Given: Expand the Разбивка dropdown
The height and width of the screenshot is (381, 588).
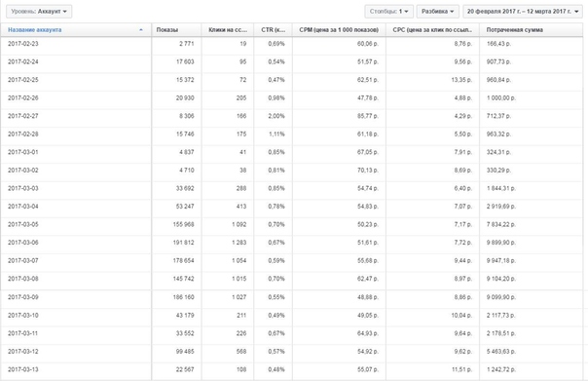Looking at the screenshot, I should 438,12.
